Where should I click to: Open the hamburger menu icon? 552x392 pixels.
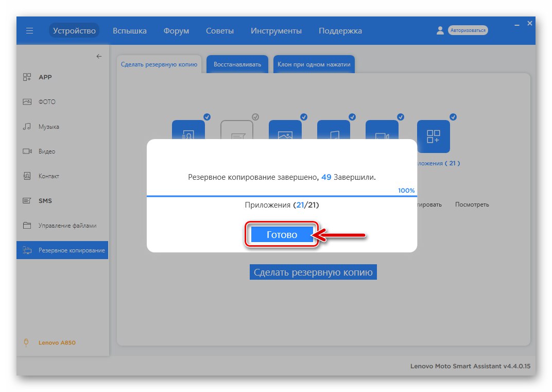(29, 30)
